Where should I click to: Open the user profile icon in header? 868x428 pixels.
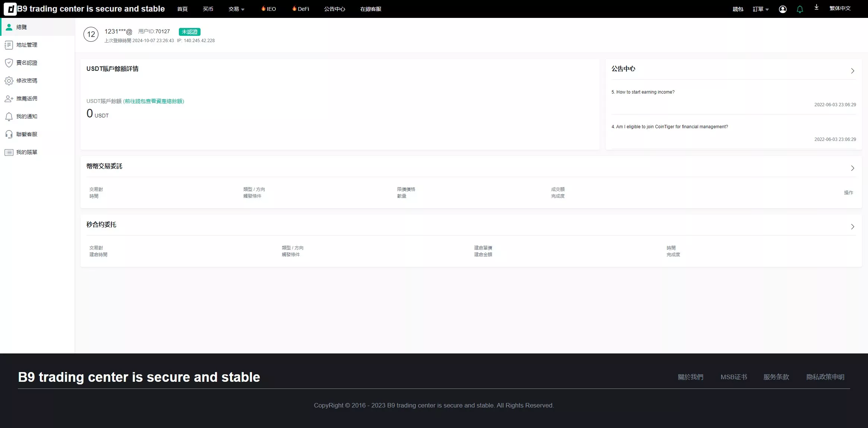point(783,9)
